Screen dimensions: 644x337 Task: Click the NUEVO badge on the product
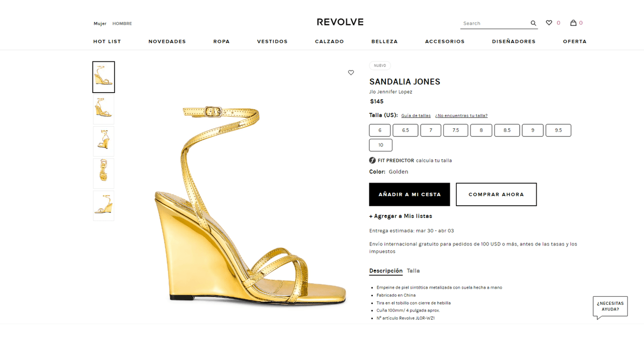click(x=380, y=65)
